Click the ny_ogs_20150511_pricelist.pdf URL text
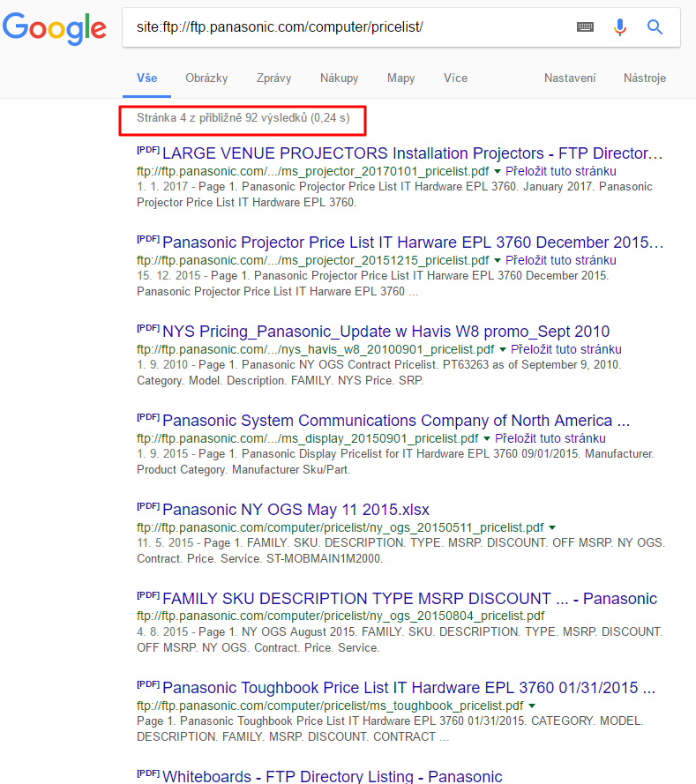The height and width of the screenshot is (784, 696). pyautogui.click(x=340, y=527)
